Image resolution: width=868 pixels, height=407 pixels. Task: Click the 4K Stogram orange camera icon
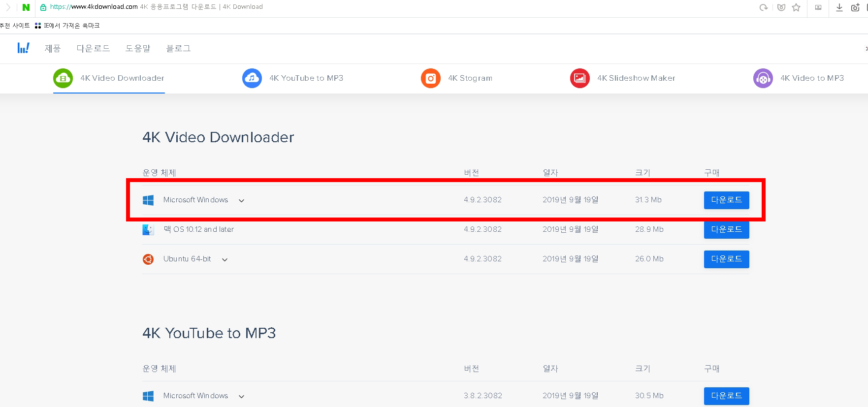coord(431,78)
